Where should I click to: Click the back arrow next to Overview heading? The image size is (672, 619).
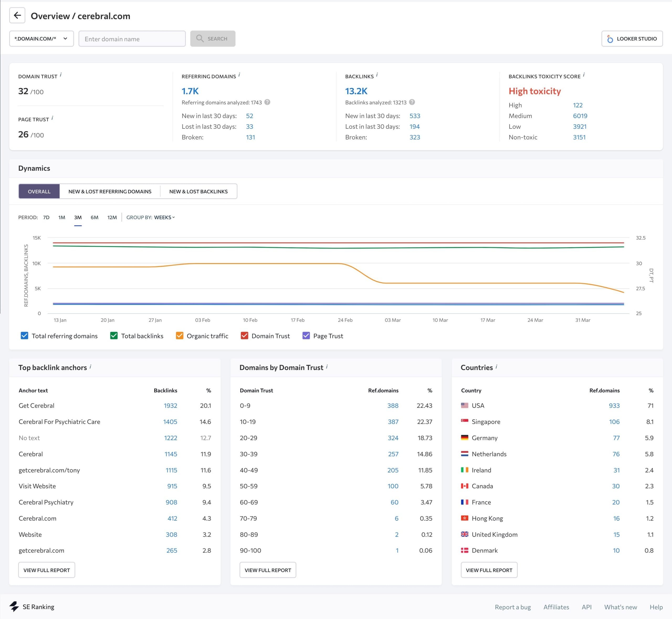tap(17, 15)
